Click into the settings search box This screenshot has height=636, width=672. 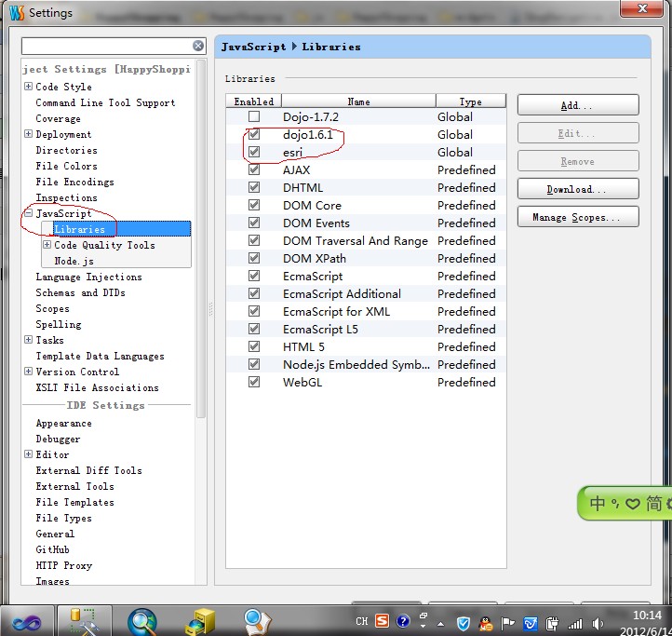[x=107, y=46]
